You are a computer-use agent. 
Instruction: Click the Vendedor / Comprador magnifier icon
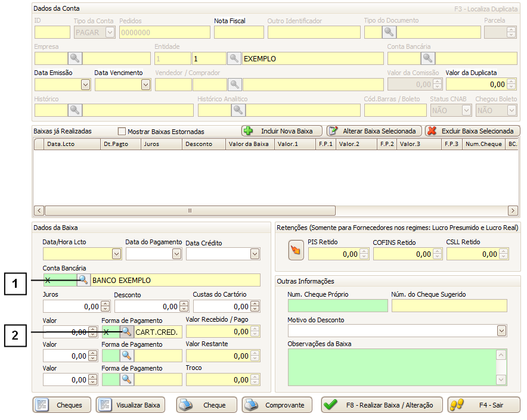point(235,85)
